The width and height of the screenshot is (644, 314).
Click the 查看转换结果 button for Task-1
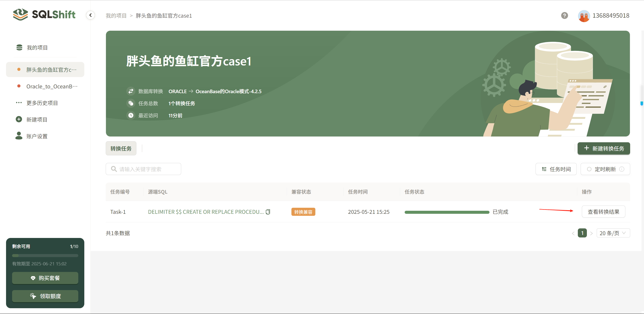[x=603, y=212]
